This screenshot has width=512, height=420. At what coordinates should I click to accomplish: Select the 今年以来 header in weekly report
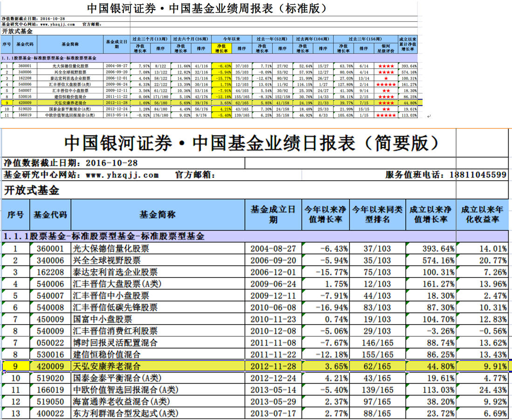(x=232, y=39)
